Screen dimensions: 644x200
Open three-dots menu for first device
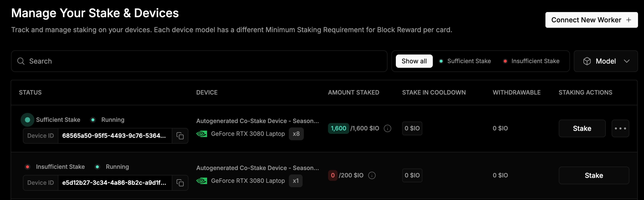(620, 128)
